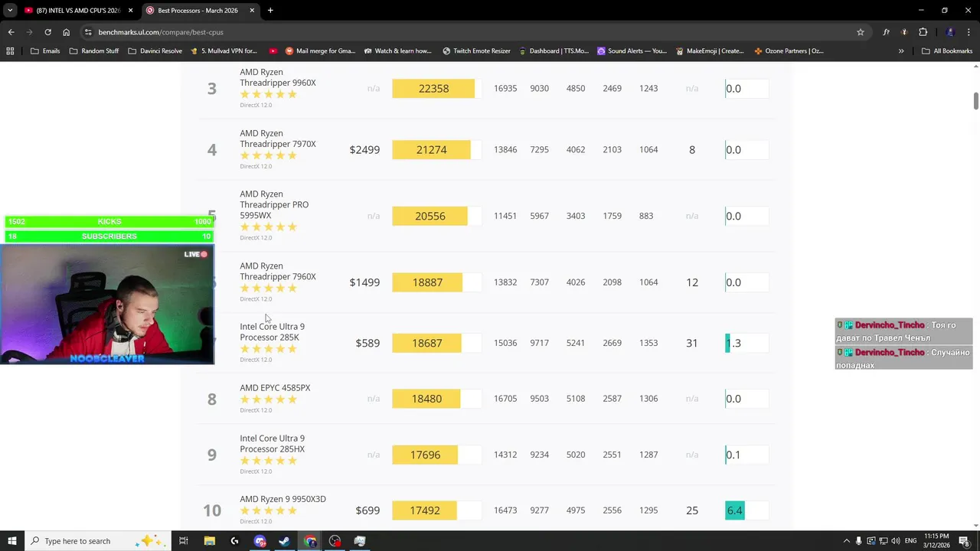Open the Windows Start menu
Image resolution: width=980 pixels, height=551 pixels.
click(11, 541)
